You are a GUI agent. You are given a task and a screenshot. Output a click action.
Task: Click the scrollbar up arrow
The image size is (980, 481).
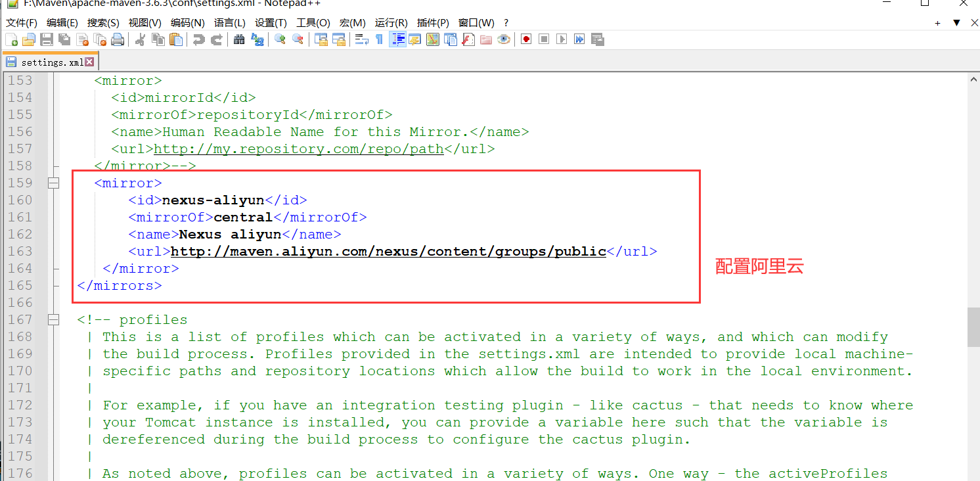tap(973, 80)
